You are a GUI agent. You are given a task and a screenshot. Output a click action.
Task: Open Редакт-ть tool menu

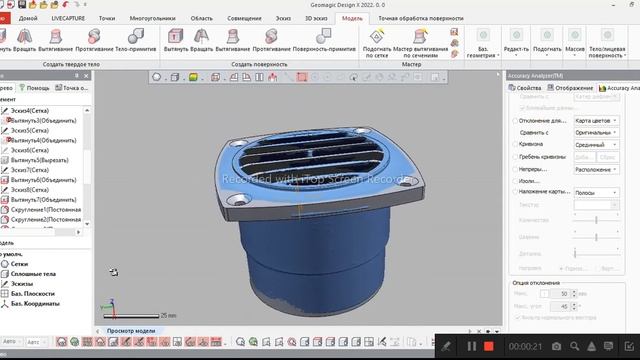(x=516, y=43)
